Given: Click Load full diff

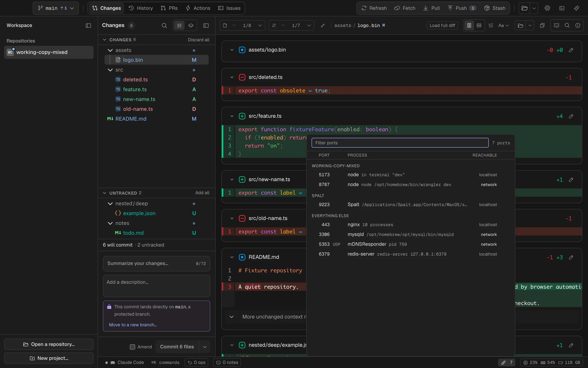Looking at the screenshot, I should pos(442,25).
